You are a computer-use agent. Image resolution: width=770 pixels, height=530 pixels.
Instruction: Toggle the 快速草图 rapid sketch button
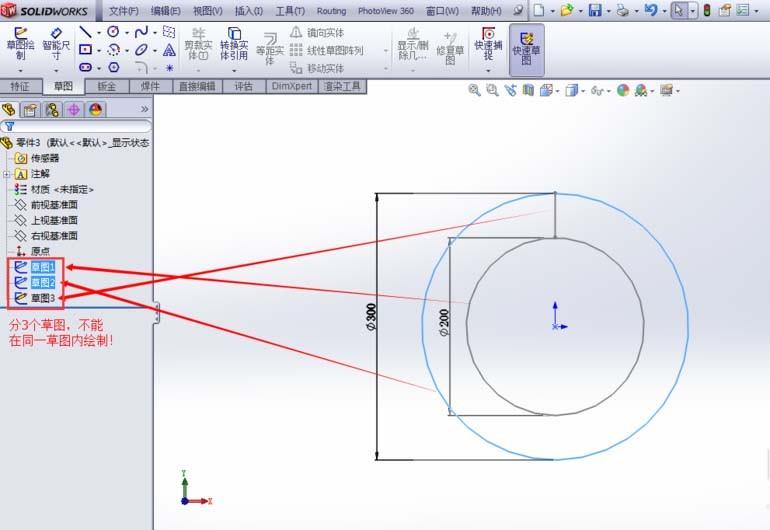pos(526,50)
